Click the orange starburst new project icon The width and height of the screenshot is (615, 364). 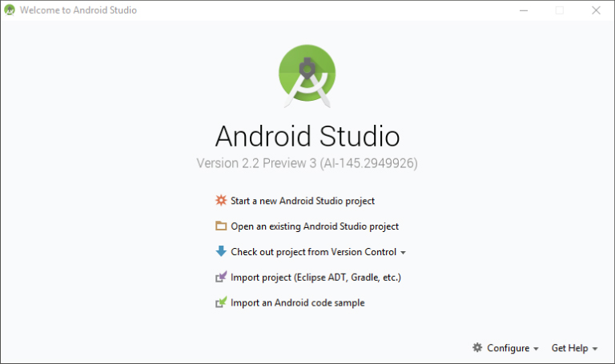(x=221, y=200)
